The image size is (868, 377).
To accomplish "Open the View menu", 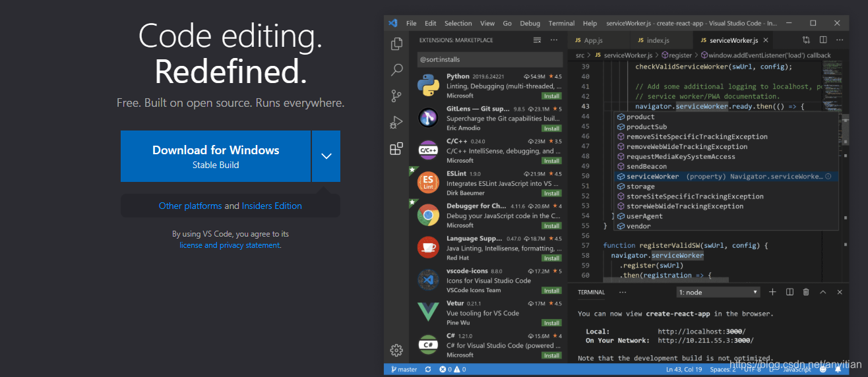I will click(487, 23).
